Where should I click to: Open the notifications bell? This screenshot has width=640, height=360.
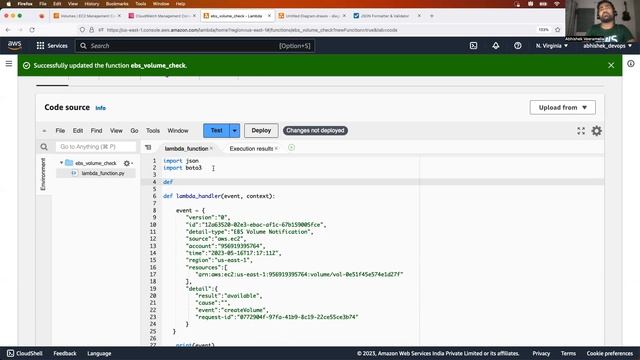tap(496, 46)
